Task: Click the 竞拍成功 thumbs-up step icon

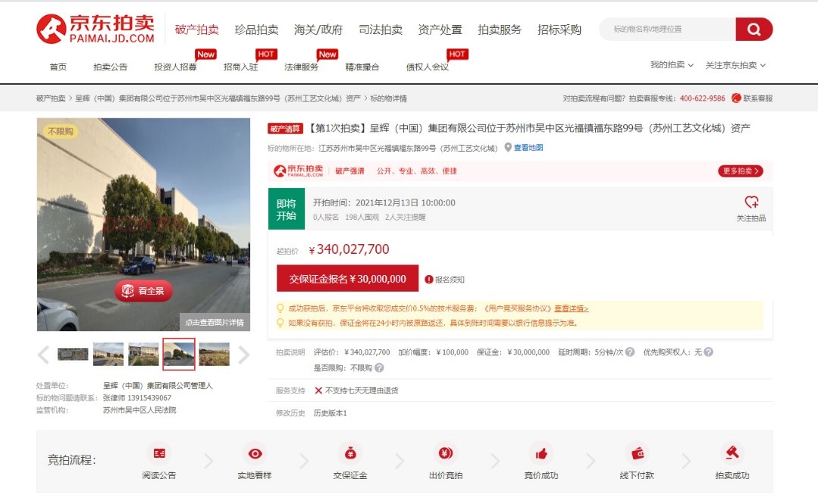Action: (541, 452)
